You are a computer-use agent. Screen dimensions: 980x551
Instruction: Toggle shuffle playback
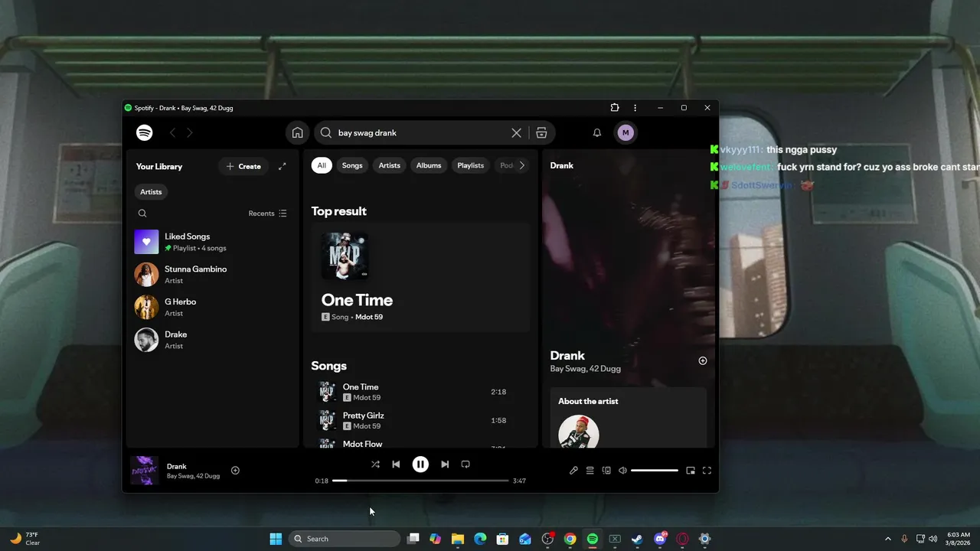[375, 464]
